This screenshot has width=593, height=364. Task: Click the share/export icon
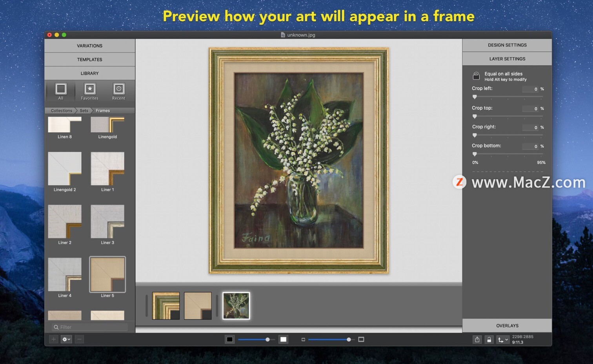point(477,340)
